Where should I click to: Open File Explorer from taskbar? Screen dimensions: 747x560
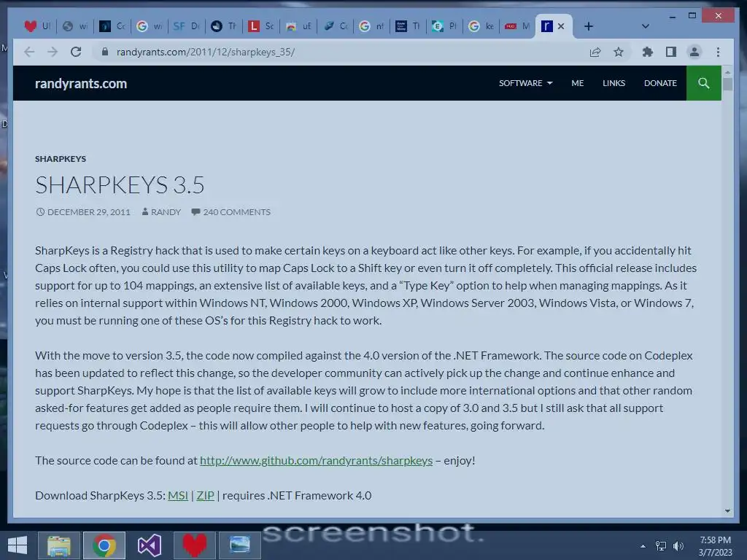[58, 545]
